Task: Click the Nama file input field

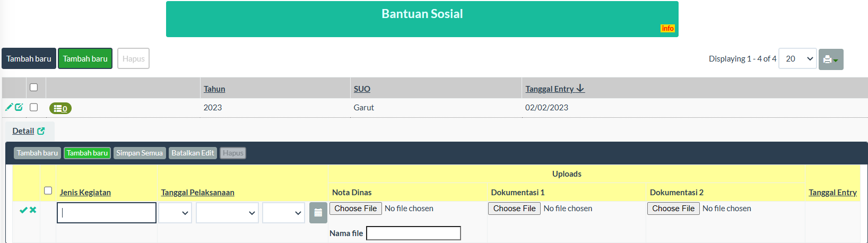Action: pos(413,233)
